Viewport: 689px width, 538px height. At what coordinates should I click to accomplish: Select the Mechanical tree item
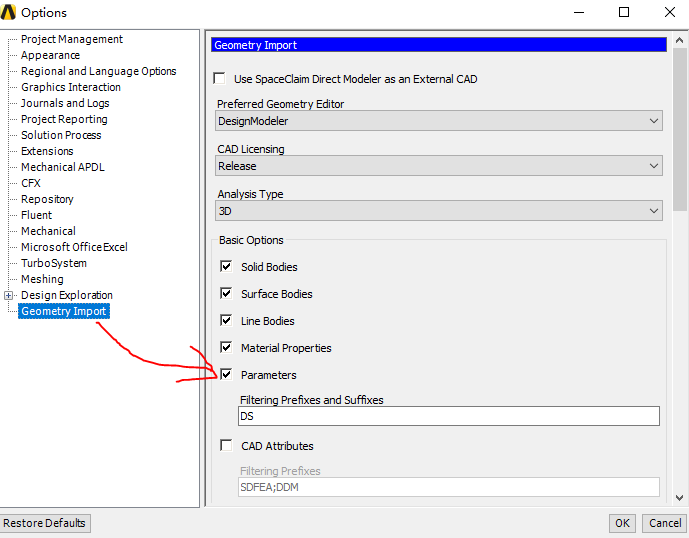tap(48, 231)
